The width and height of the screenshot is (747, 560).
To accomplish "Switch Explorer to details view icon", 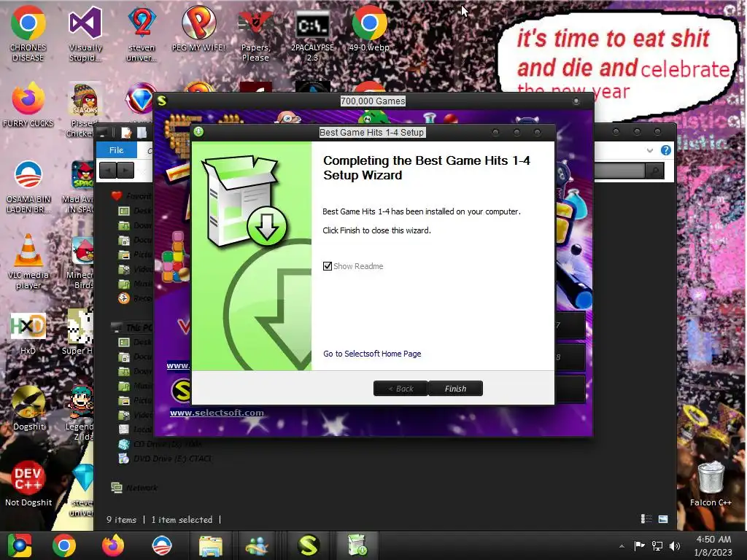I will pos(646,519).
